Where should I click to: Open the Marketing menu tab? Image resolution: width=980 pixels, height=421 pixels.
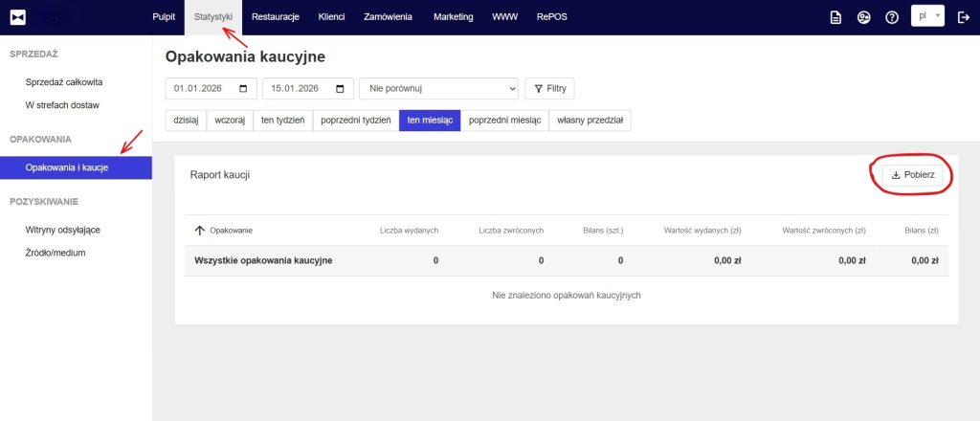[453, 17]
